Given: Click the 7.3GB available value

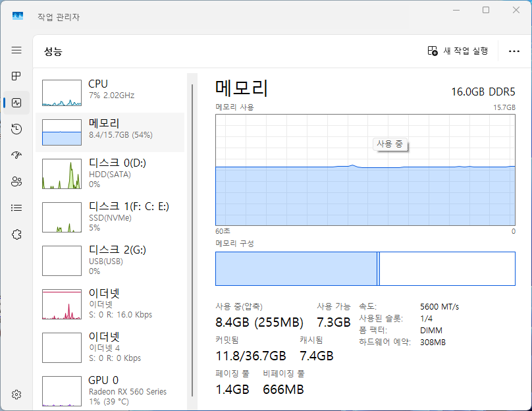Looking at the screenshot, I should (334, 322).
